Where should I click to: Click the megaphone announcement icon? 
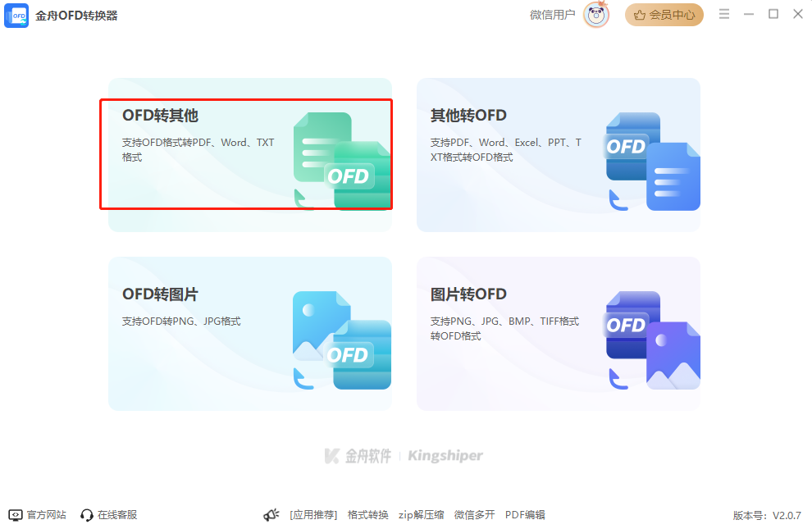pos(271,514)
